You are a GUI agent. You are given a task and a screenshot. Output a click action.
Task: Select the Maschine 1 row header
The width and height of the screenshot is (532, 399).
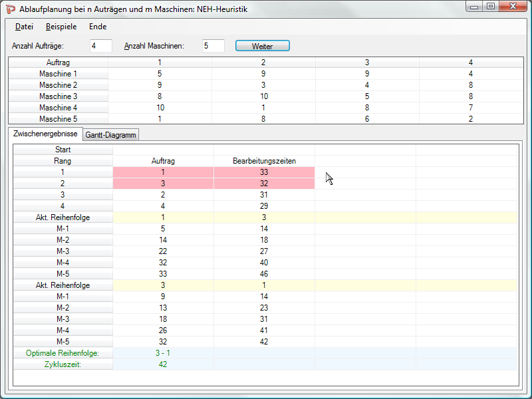pyautogui.click(x=58, y=74)
